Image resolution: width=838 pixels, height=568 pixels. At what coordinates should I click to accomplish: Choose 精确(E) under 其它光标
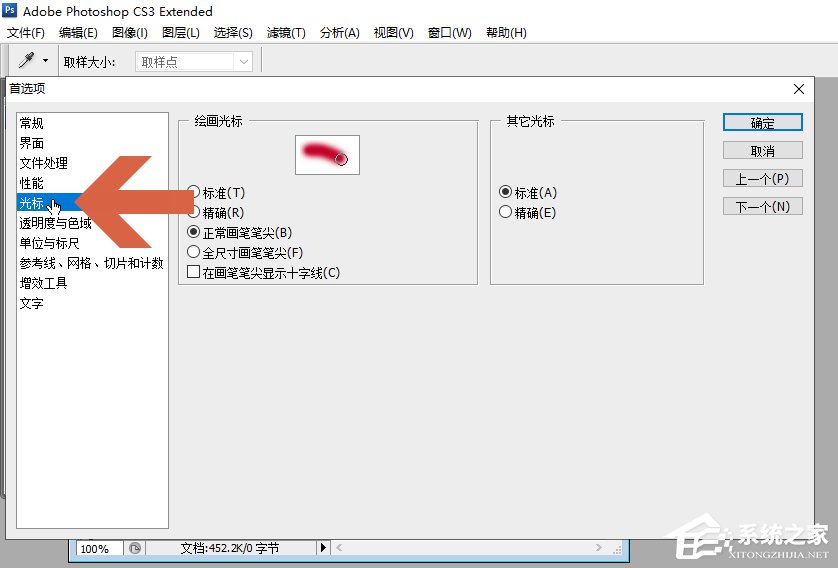pos(527,213)
